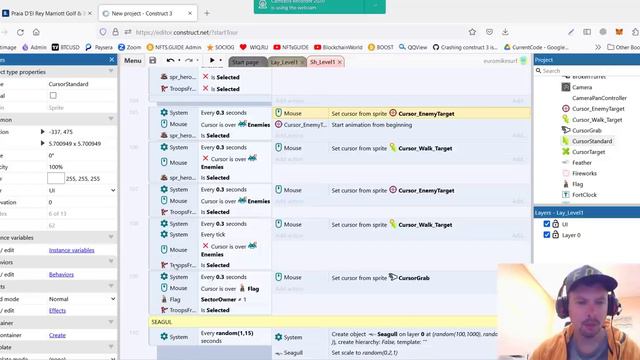Open the Effects link
This screenshot has width=640, height=360.
click(x=57, y=311)
